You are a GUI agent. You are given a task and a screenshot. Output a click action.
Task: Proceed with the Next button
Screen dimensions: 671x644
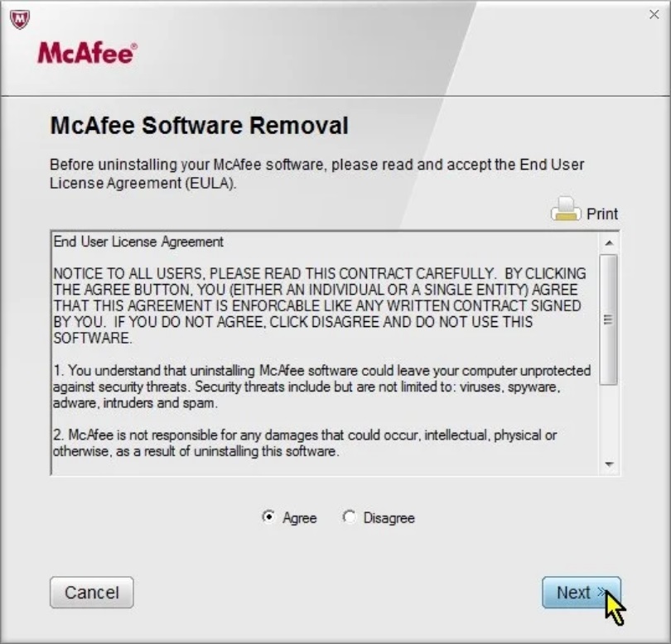click(582, 592)
